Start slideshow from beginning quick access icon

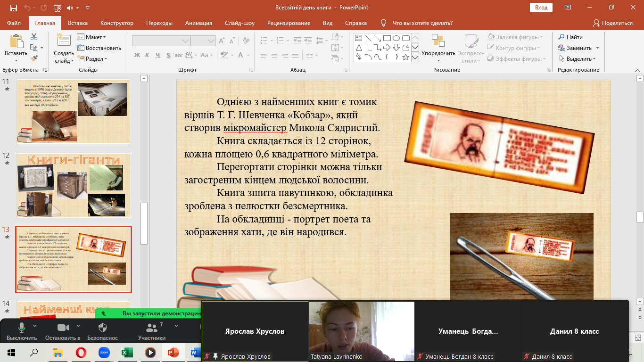point(58,8)
